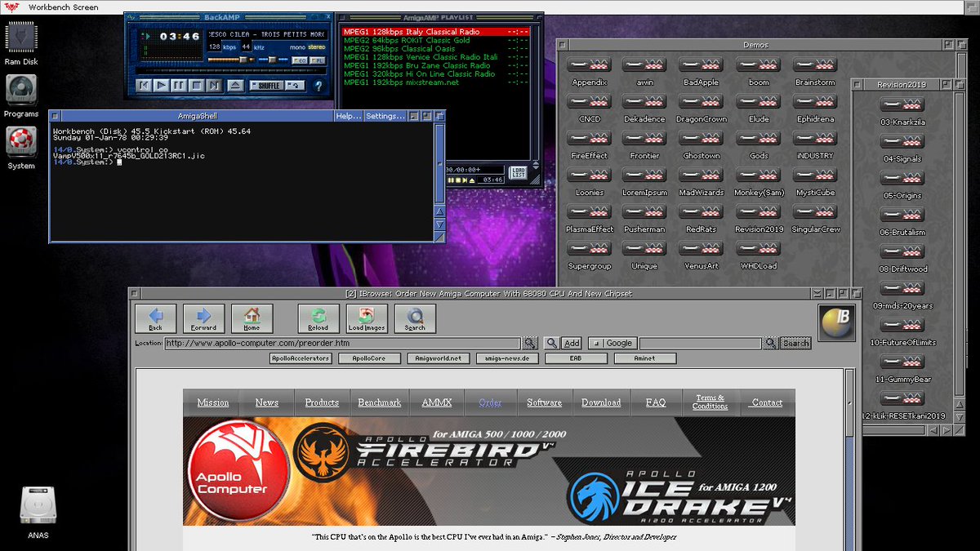Click the eject button in BackAMP

[234, 85]
